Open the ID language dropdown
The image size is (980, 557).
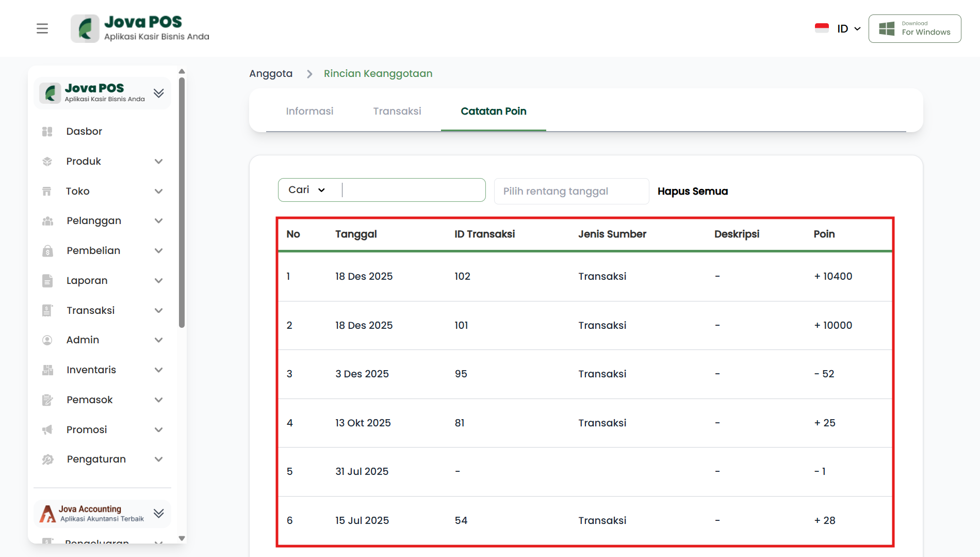tap(848, 29)
